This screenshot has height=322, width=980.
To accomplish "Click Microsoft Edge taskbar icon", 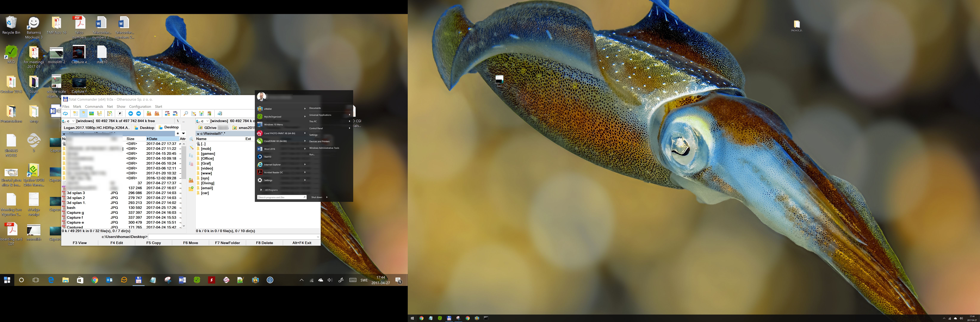I will click(51, 280).
